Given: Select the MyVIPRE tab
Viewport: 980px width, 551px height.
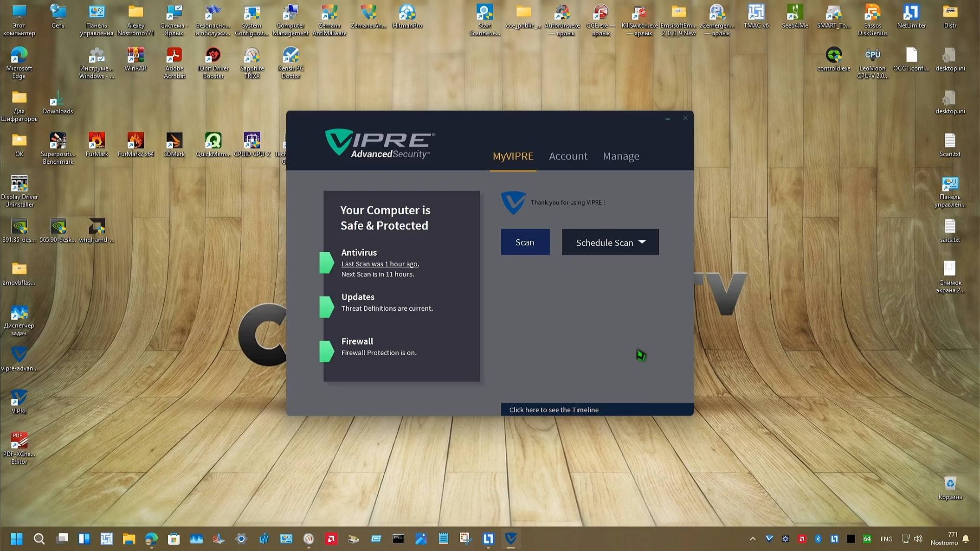Looking at the screenshot, I should click(513, 156).
